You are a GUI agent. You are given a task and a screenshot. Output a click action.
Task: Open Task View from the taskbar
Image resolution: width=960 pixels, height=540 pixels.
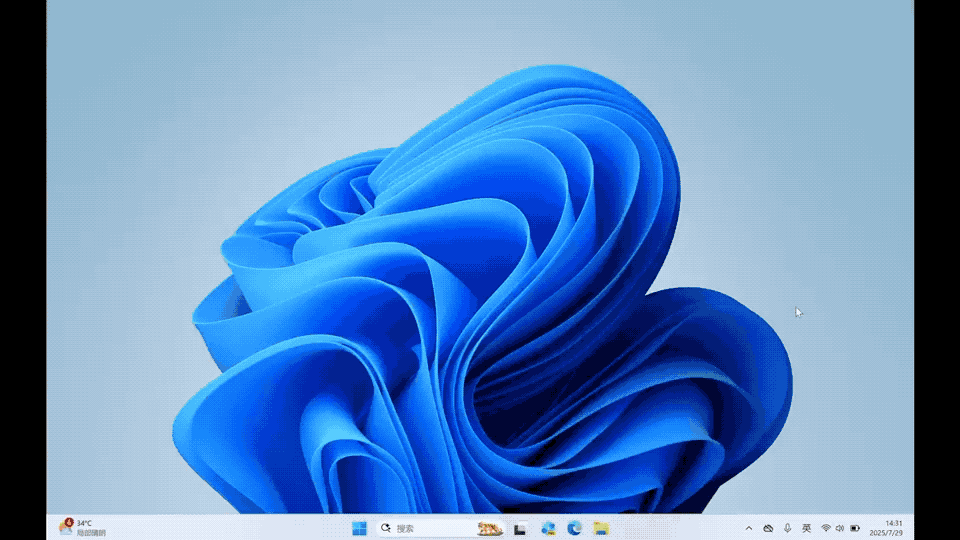tap(520, 528)
